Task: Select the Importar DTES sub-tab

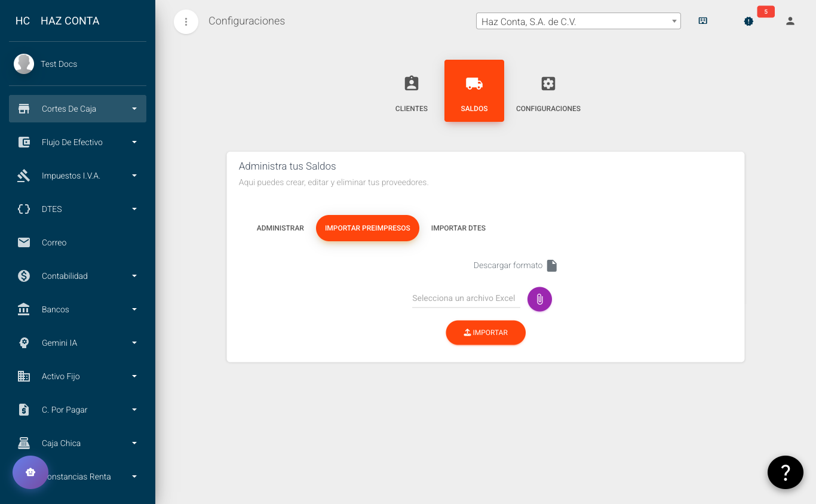Action: click(458, 228)
